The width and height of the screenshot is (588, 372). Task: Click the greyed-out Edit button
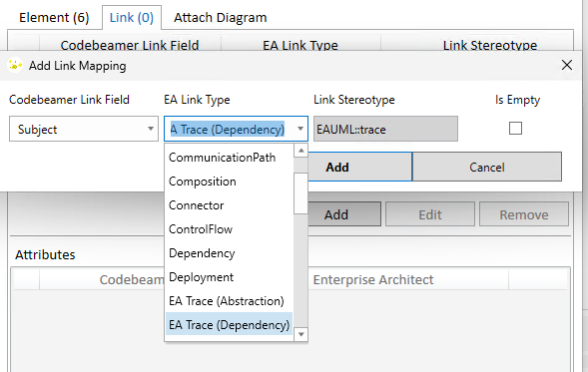pos(430,214)
